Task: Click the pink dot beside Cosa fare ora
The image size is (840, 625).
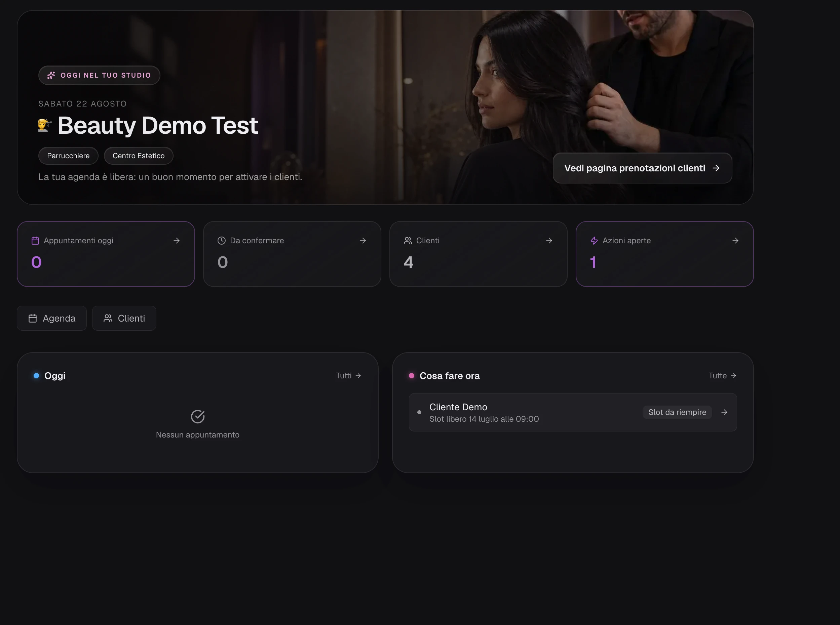Action: pyautogui.click(x=412, y=376)
